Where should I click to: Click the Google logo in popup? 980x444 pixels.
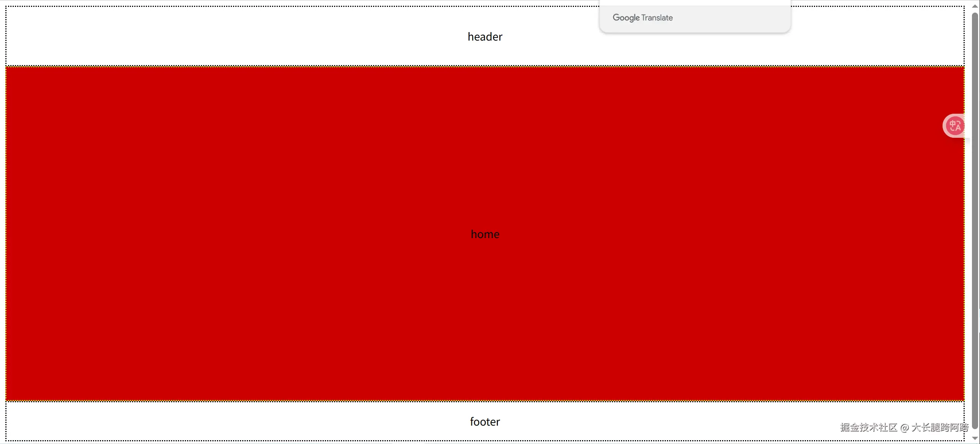[626, 18]
